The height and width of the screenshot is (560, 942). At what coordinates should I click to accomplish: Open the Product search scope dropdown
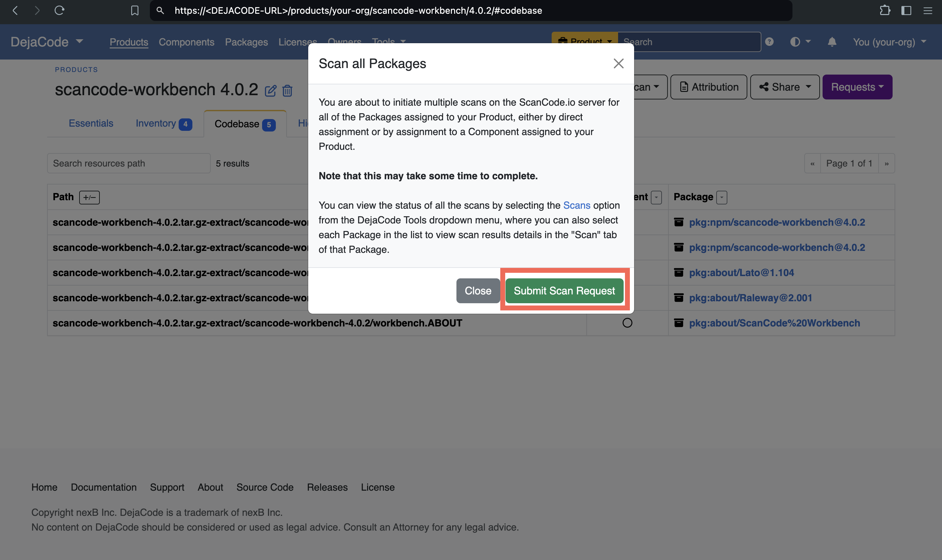tap(585, 40)
